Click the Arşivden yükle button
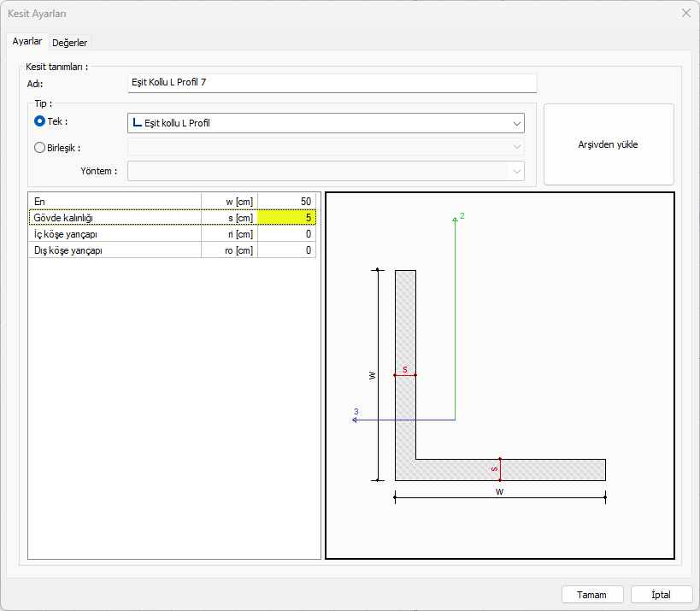Screen dimensions: 700x611 tap(608, 144)
